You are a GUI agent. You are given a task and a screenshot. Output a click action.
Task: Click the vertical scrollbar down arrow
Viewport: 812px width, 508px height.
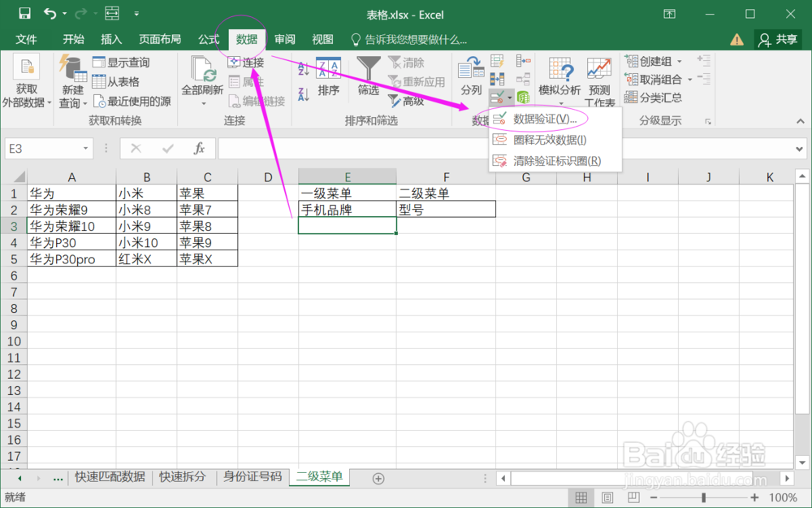point(802,463)
